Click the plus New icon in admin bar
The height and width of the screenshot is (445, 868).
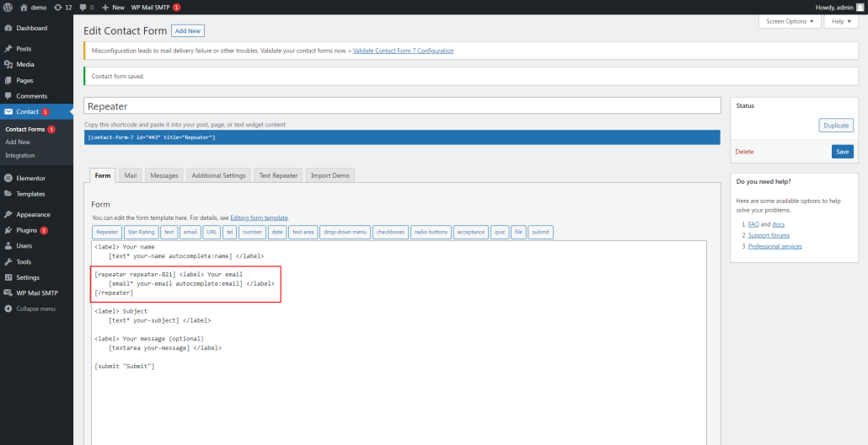(x=105, y=8)
